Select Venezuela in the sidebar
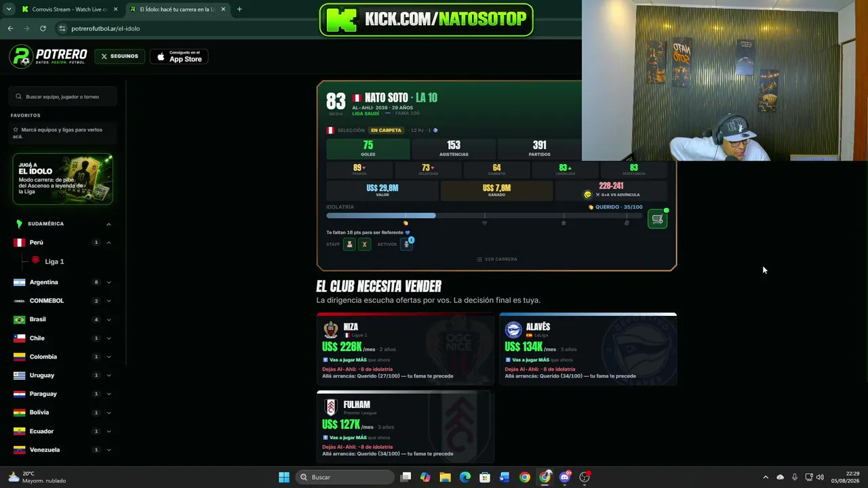 (x=45, y=449)
